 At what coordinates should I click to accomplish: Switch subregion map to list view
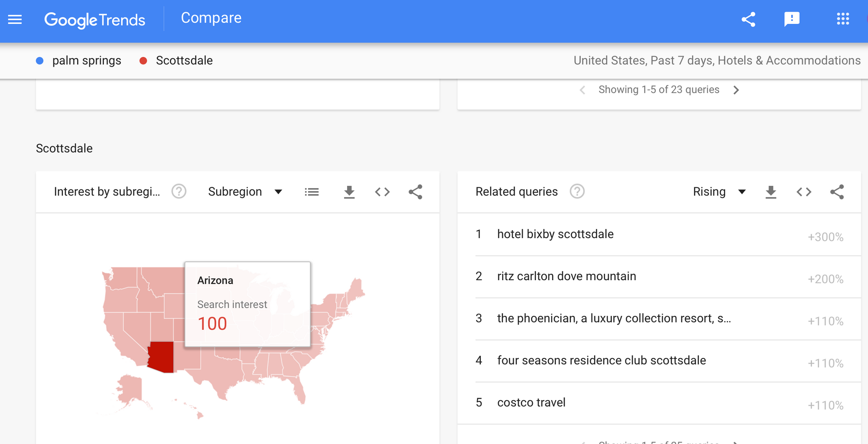point(312,192)
